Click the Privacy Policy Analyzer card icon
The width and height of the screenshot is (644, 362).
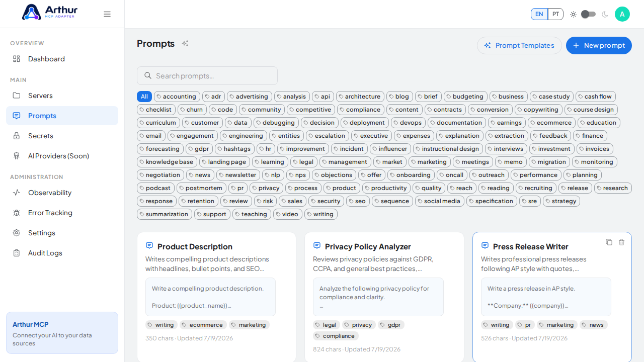[x=317, y=246]
